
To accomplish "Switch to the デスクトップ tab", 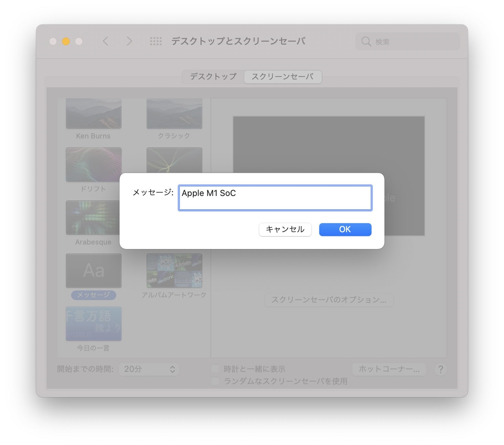I will click(213, 77).
